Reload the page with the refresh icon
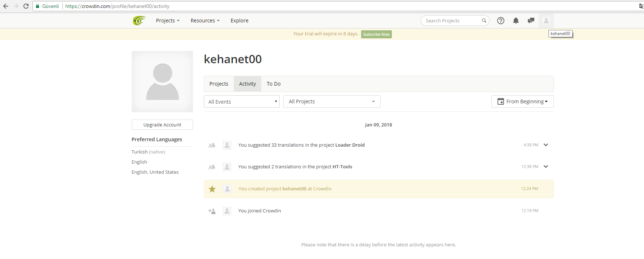This screenshot has height=259, width=644. pyautogui.click(x=26, y=6)
